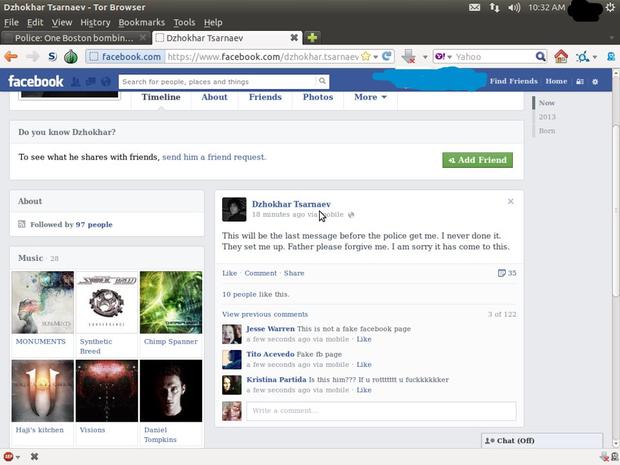This screenshot has width=620, height=465.
Task: Open the downloads arrow icon
Action: click(x=408, y=57)
